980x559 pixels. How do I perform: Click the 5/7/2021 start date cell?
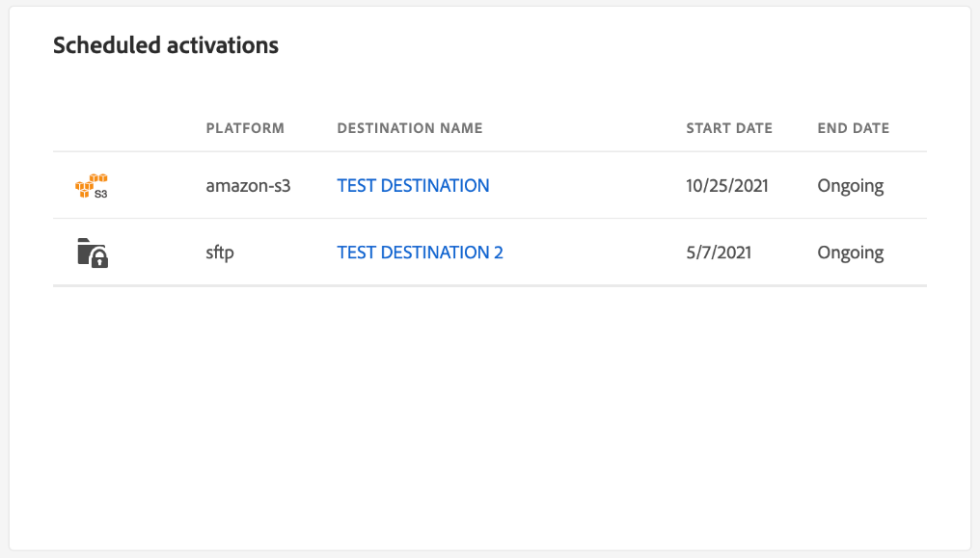click(719, 253)
